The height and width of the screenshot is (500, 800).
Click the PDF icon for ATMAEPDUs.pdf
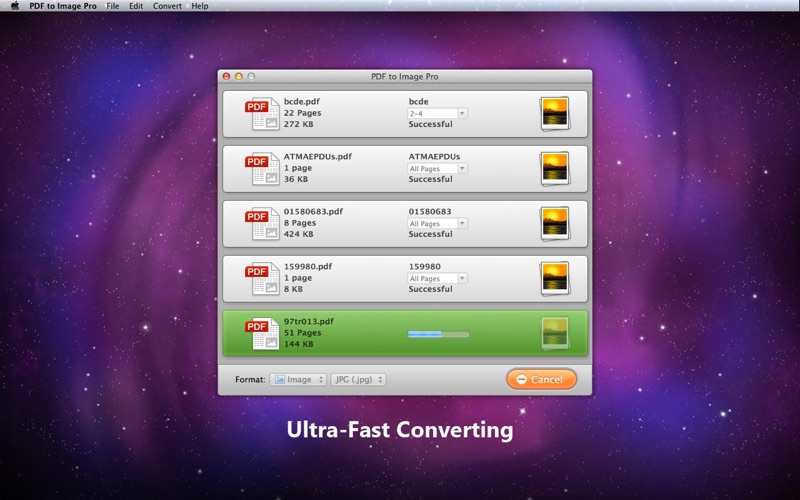(262, 168)
